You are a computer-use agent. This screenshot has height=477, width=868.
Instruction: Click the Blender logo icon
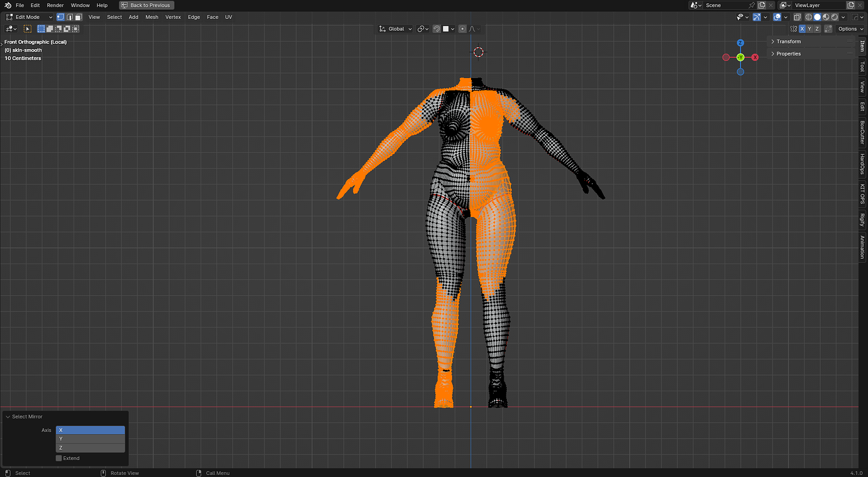pyautogui.click(x=8, y=5)
